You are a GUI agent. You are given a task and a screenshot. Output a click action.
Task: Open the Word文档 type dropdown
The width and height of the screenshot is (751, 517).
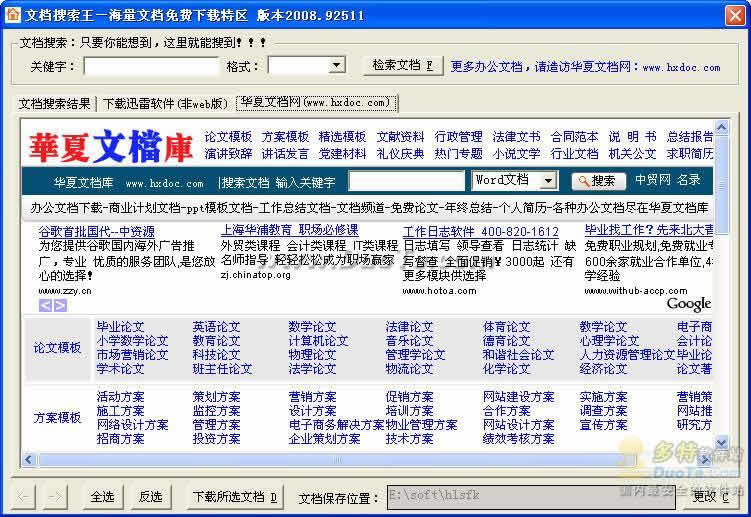pyautogui.click(x=548, y=181)
